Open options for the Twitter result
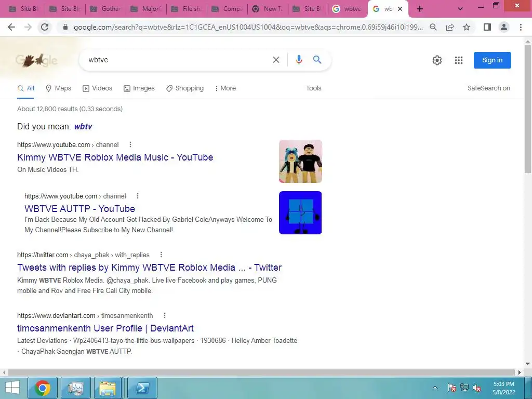This screenshot has height=399, width=532. click(161, 255)
